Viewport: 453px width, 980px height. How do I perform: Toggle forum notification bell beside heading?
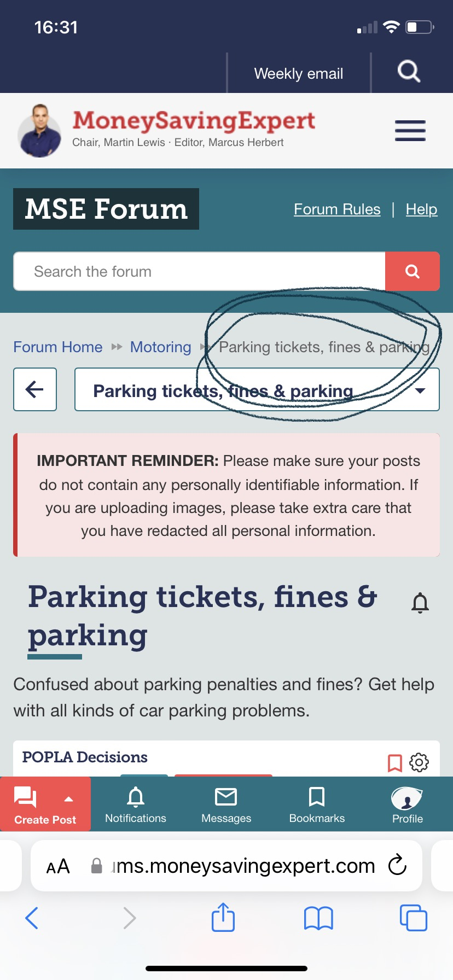420,603
